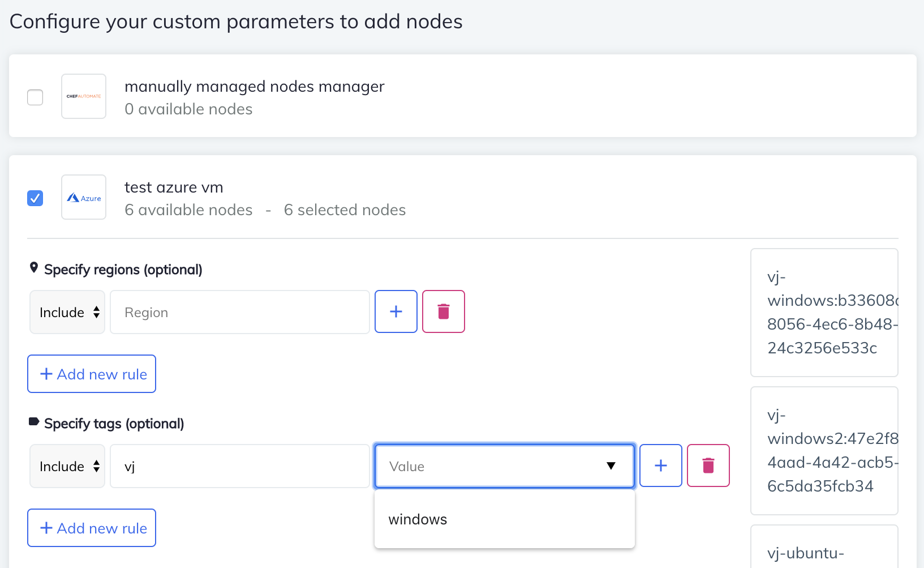
Task: Click the Azure logo for test azure vm
Action: click(83, 197)
